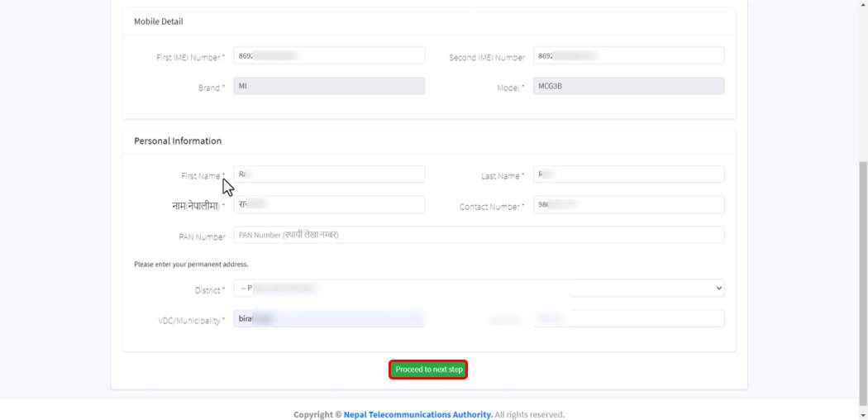Image resolution: width=868 pixels, height=420 pixels.
Task: Click the Nepali name input field
Action: (x=329, y=204)
